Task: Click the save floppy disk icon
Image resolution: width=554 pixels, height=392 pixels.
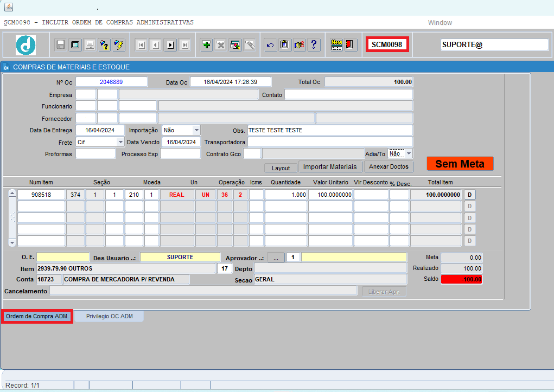Action: 61,45
